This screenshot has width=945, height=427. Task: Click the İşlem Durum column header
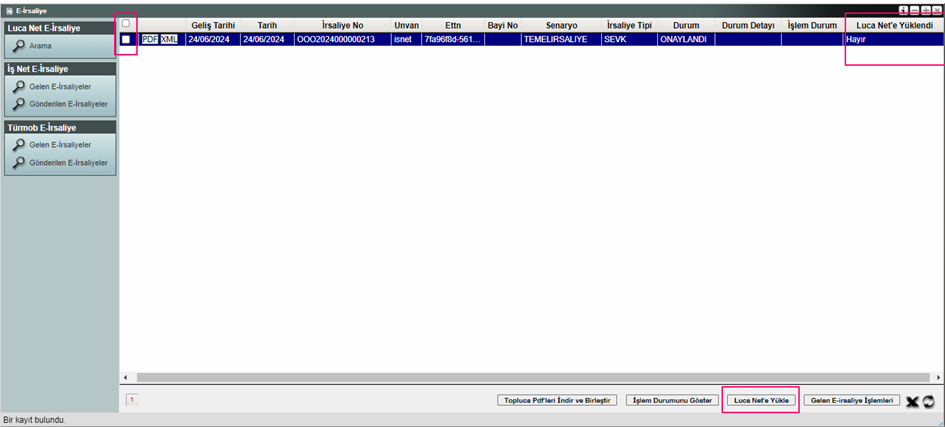coord(812,26)
